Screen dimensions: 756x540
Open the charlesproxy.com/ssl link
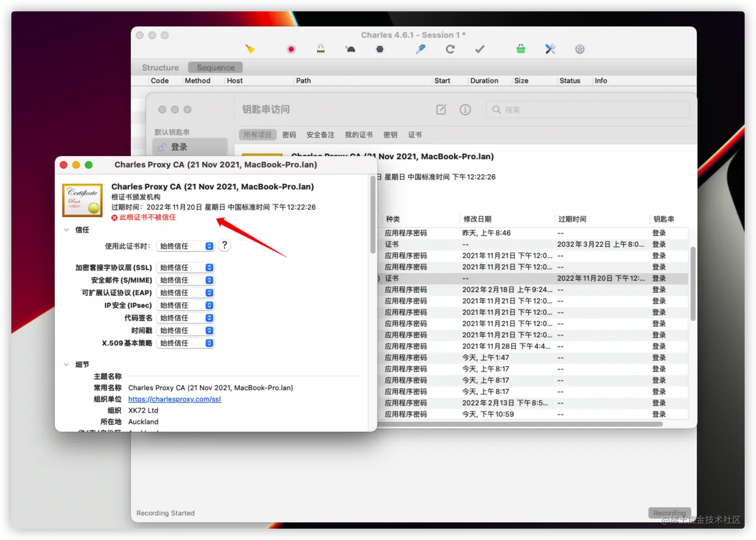coord(174,399)
